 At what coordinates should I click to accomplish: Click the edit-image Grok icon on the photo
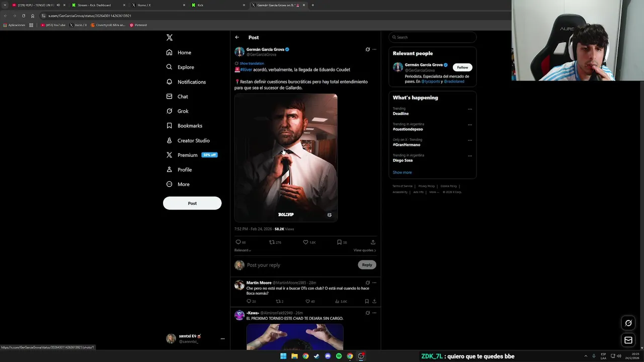click(x=330, y=215)
